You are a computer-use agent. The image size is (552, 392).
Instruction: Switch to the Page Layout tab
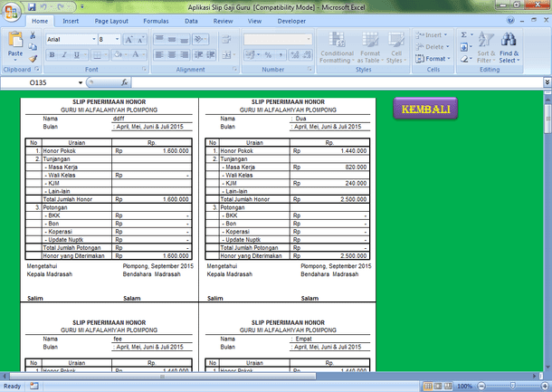coord(111,21)
